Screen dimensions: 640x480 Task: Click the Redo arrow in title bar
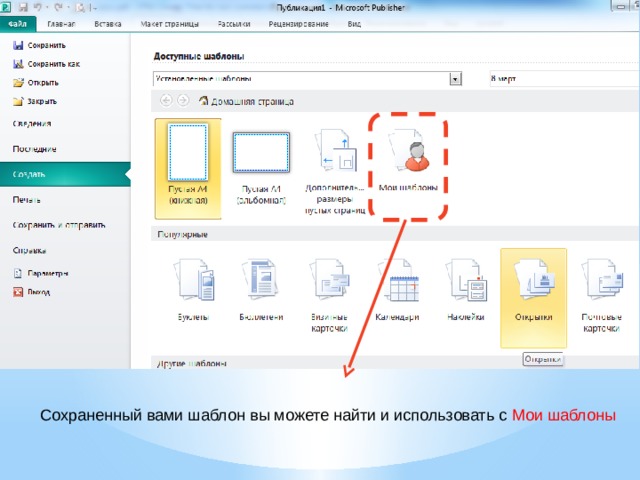[x=58, y=7]
